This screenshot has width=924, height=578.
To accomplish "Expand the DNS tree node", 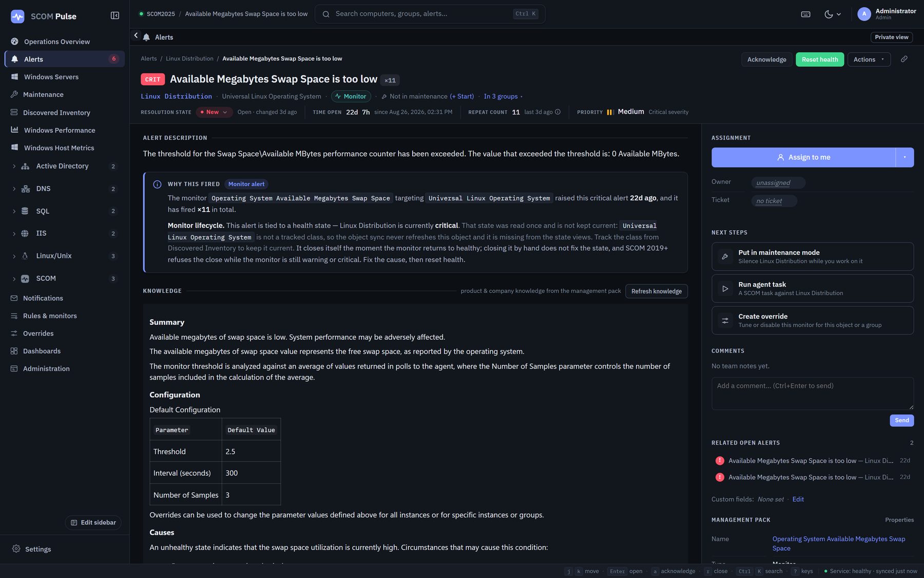I will pos(14,189).
